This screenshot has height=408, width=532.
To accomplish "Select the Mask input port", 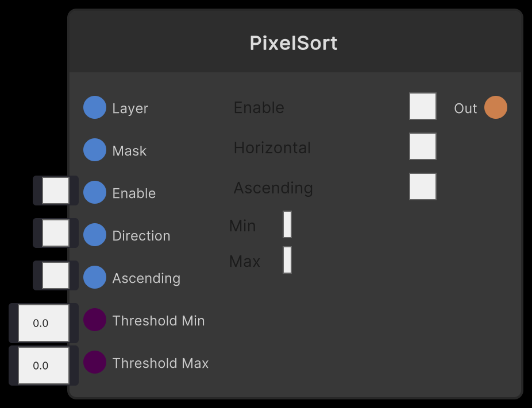I will pyautogui.click(x=94, y=150).
